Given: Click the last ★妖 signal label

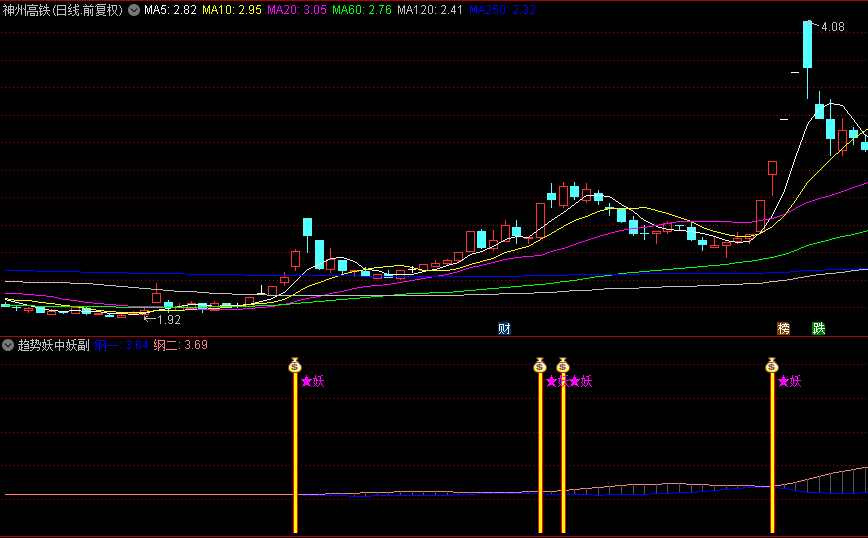Looking at the screenshot, I should pos(789,381).
